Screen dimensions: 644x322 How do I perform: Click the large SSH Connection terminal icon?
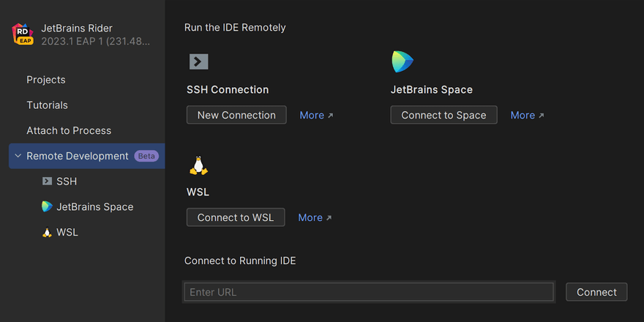tap(198, 61)
